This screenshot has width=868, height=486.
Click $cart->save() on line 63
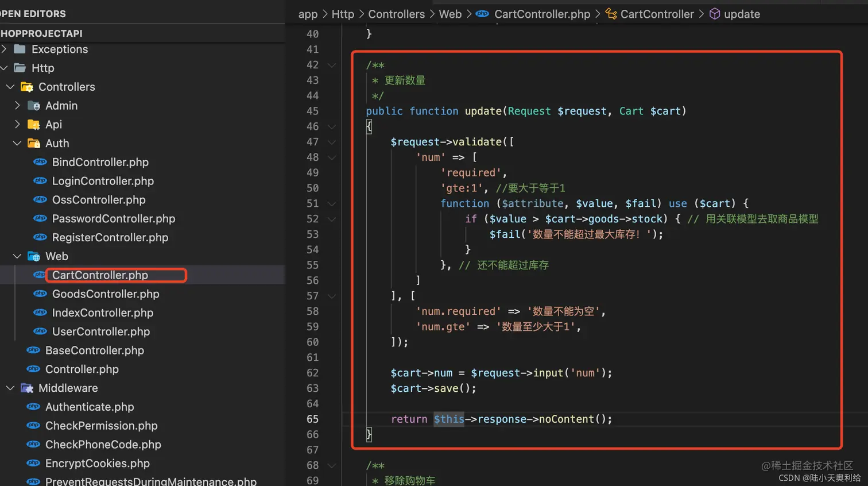(x=433, y=388)
